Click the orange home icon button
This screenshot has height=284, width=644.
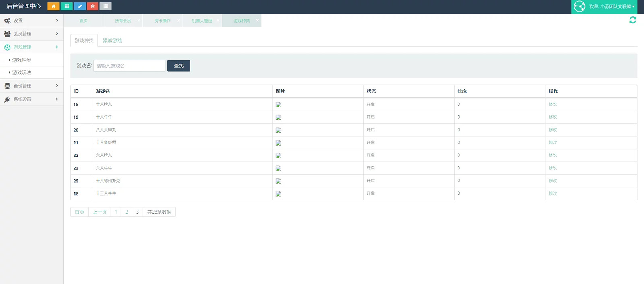(x=53, y=6)
